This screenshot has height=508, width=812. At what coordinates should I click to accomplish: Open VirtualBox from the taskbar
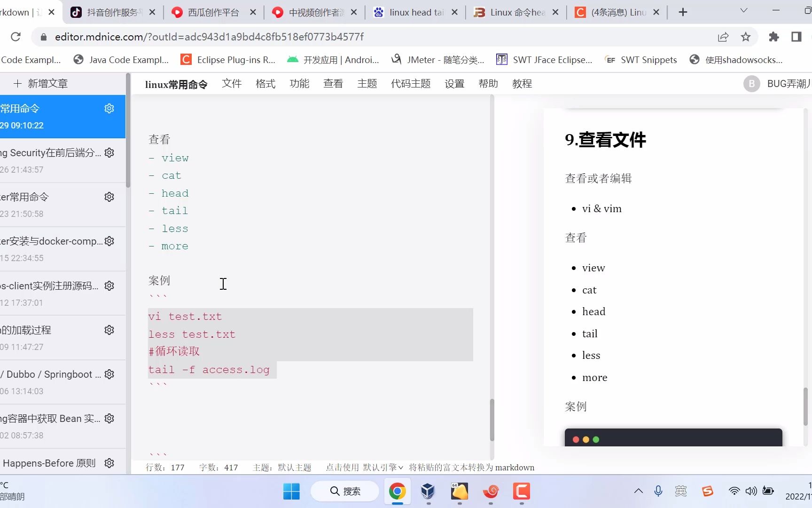428,491
